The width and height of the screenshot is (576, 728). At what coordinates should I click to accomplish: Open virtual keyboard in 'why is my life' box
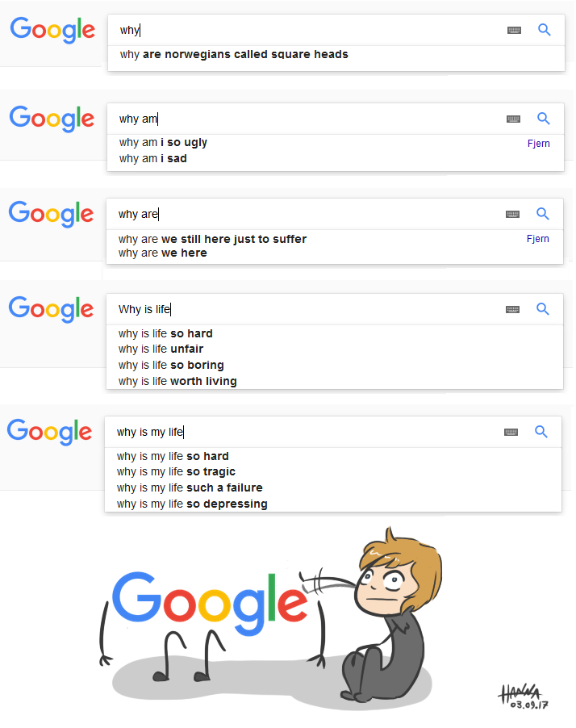pos(511,433)
